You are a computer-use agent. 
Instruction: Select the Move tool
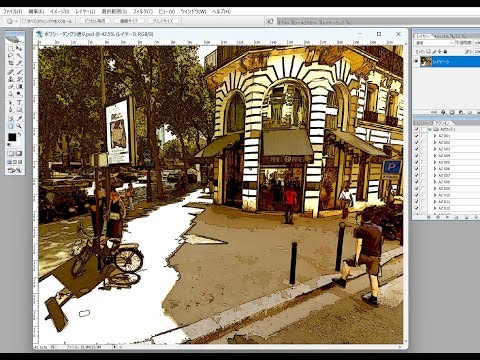(19, 49)
